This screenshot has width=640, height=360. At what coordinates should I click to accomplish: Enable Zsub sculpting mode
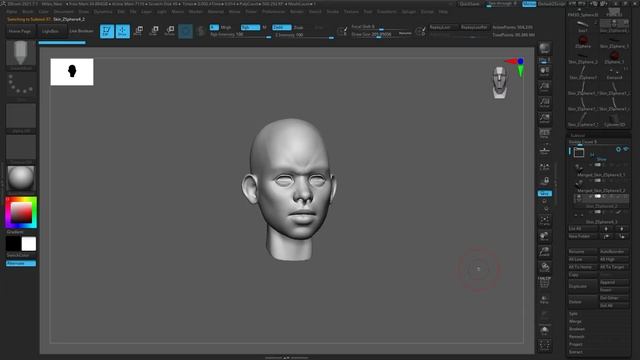pos(298,27)
